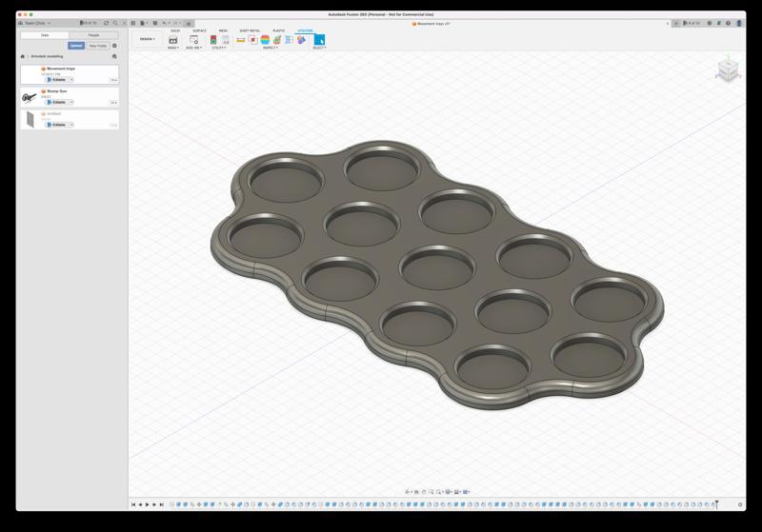The image size is (762, 532).
Task: Click the blue Upload button
Action: 76,46
